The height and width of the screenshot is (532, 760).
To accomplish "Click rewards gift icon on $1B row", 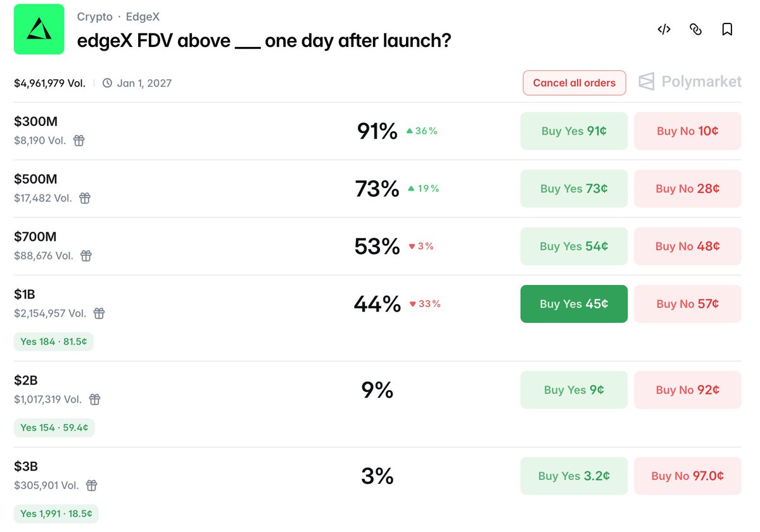I will pos(99,313).
